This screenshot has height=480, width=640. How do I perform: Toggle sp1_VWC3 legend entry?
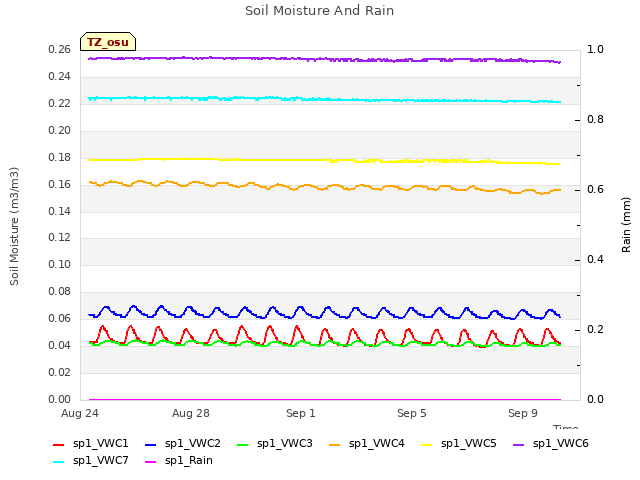[x=275, y=444]
